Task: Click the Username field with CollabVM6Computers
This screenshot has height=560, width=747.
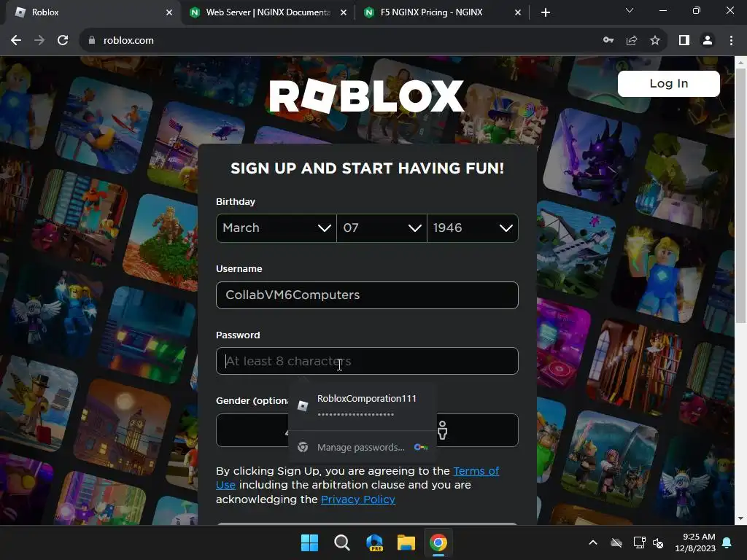Action: click(x=367, y=295)
